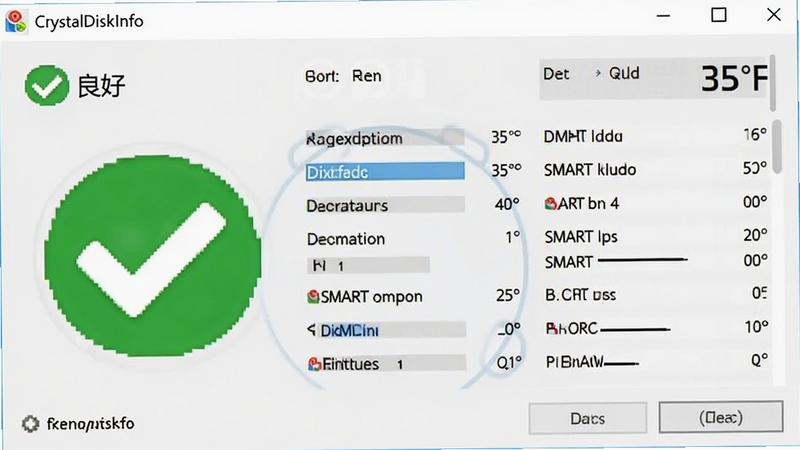The height and width of the screenshot is (450, 800).
Task: Click the small green health check icon
Action: tap(46, 85)
